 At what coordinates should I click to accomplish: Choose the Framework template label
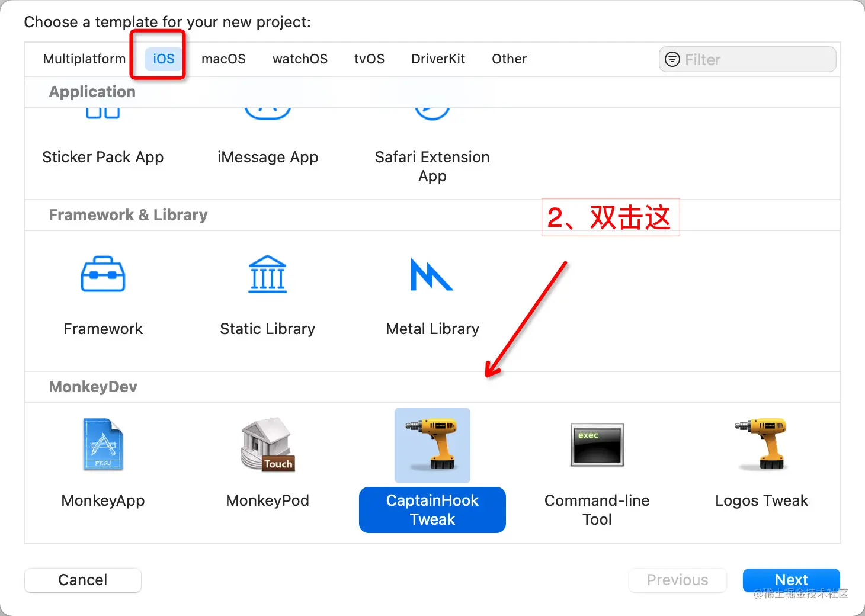tap(103, 329)
